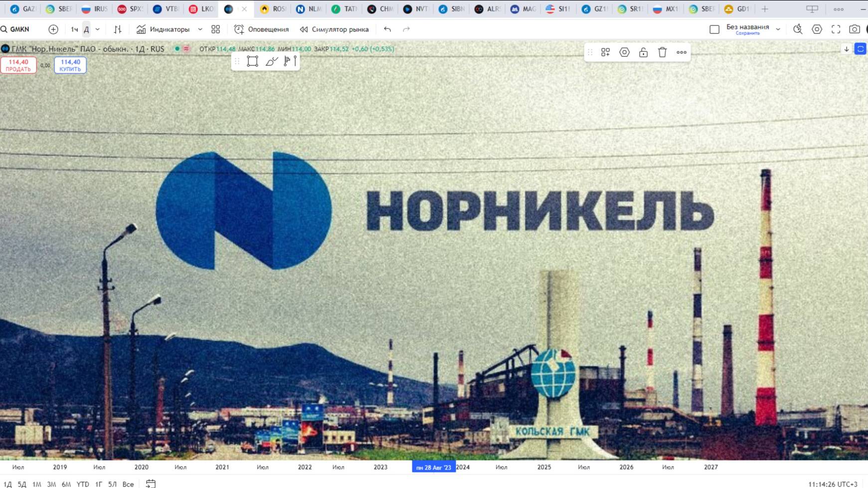The height and width of the screenshot is (488, 868).
Task: Click the 11:14:26 UTC+3 timezone clock
Action: [833, 484]
